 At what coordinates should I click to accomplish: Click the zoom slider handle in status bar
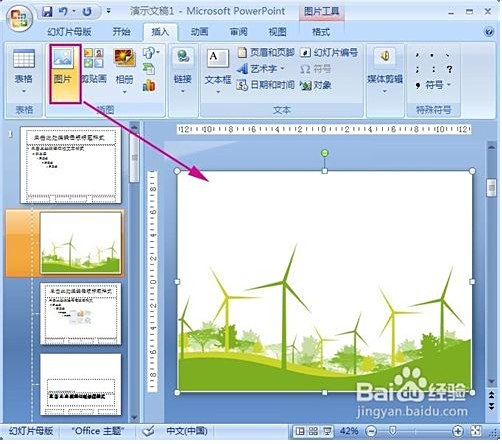(393, 431)
